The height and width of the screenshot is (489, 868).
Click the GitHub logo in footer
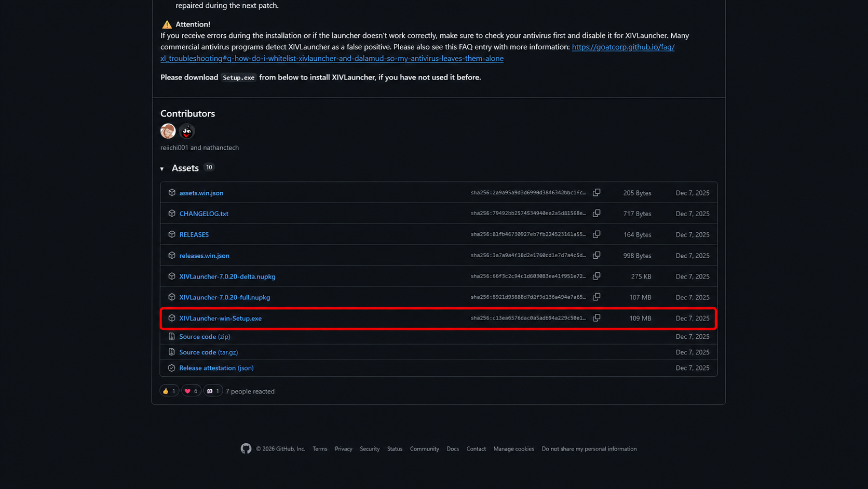point(246,448)
